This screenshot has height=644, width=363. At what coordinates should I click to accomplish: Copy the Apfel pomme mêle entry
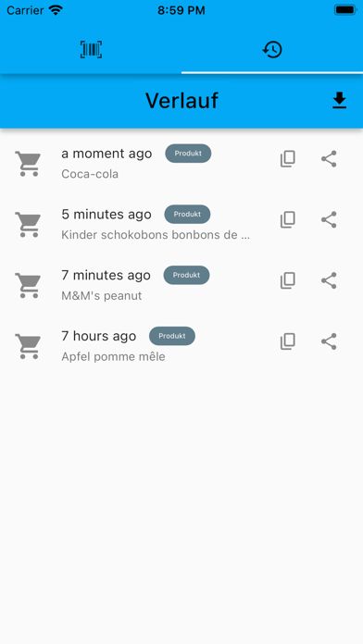pyautogui.click(x=288, y=341)
